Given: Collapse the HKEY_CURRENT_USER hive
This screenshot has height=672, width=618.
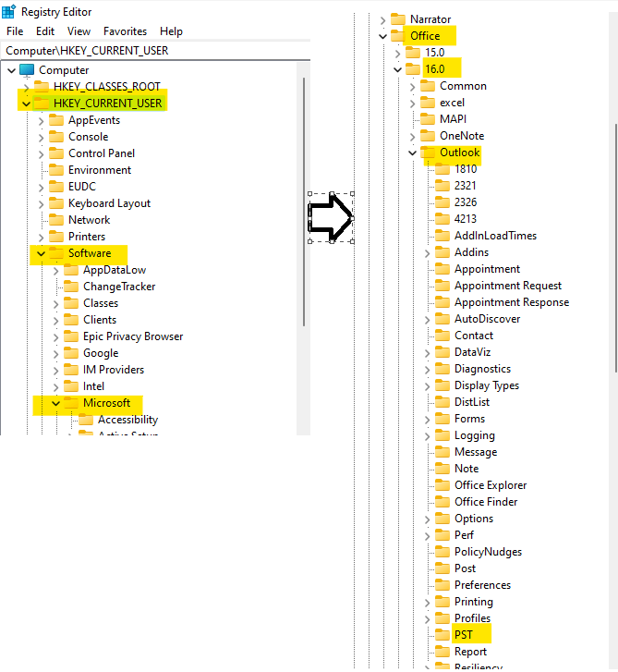Looking at the screenshot, I should (26, 104).
